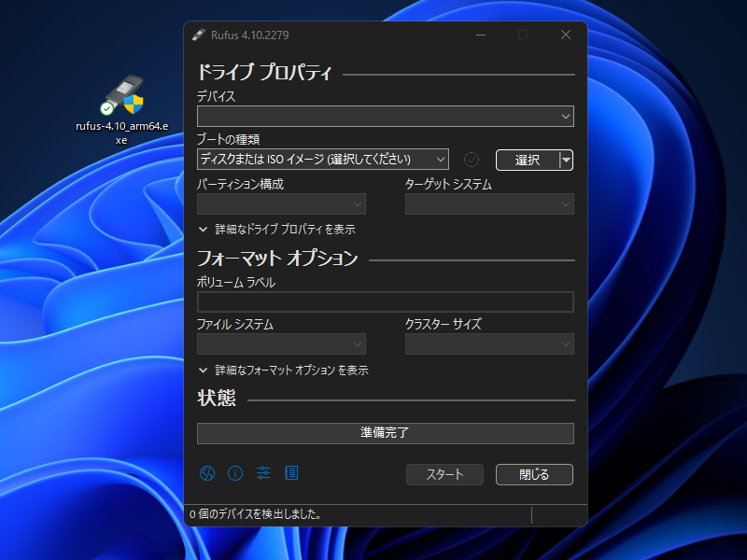
Task: Open the デバイス dropdown list
Action: (385, 116)
